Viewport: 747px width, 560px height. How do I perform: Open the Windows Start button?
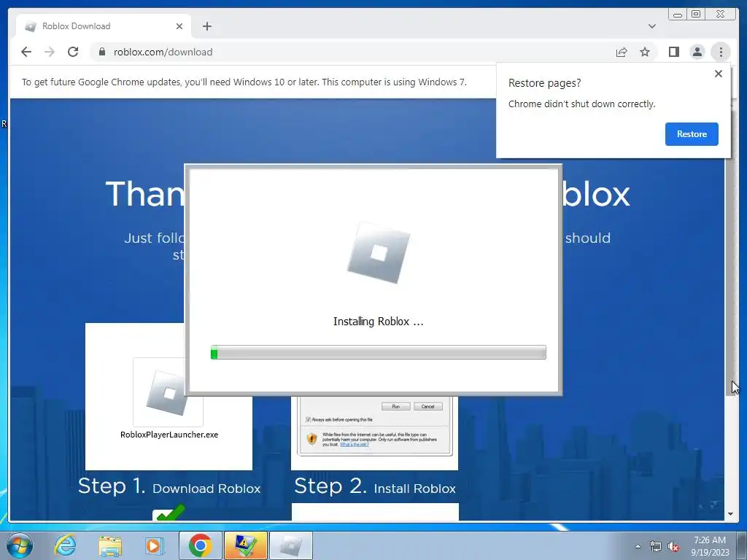(20, 545)
